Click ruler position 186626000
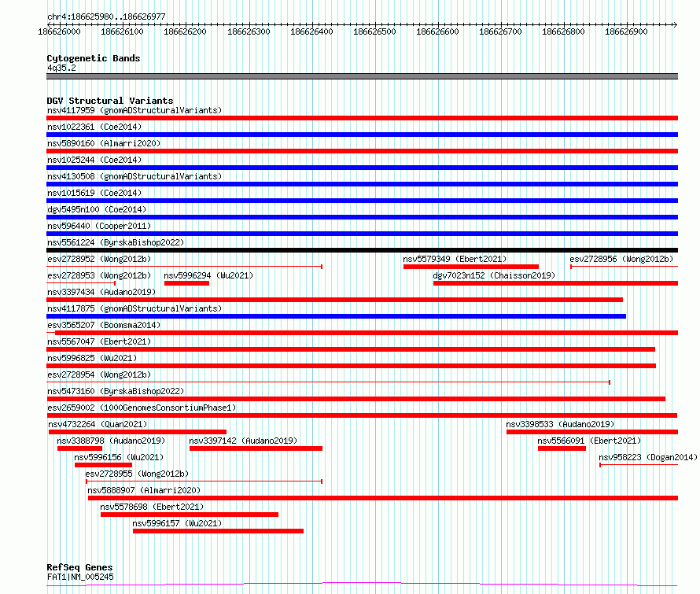 tap(59, 31)
